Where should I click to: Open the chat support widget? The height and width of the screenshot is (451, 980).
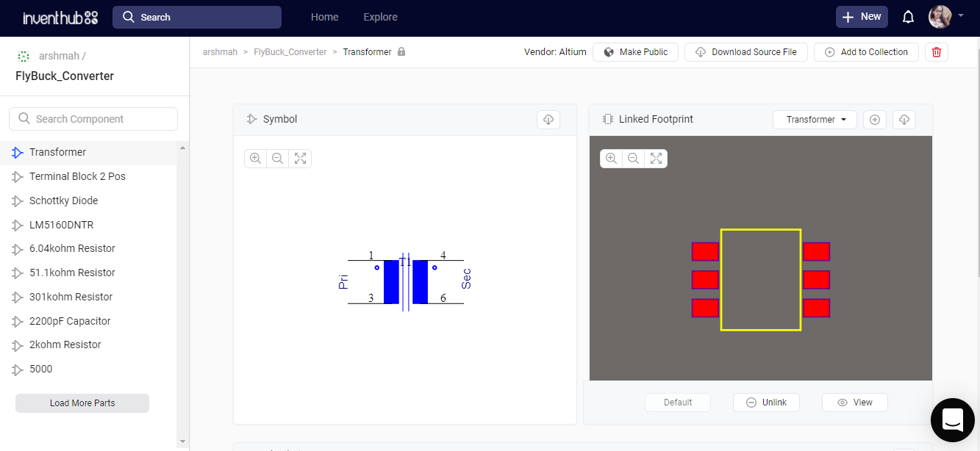click(x=952, y=419)
